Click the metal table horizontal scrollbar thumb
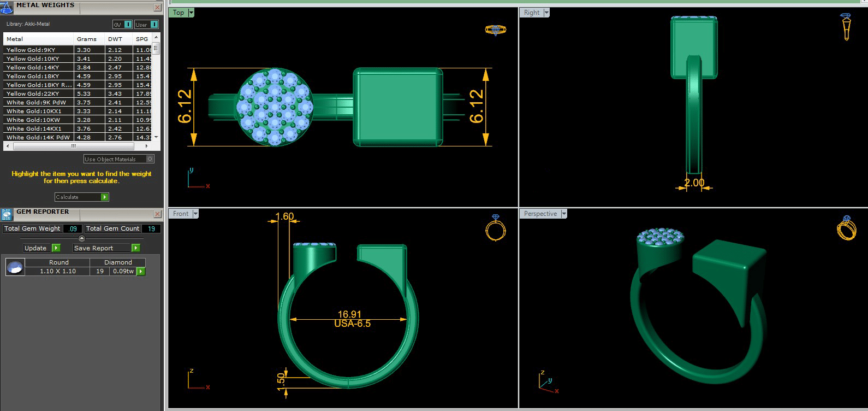This screenshot has width=868, height=411. point(74,146)
